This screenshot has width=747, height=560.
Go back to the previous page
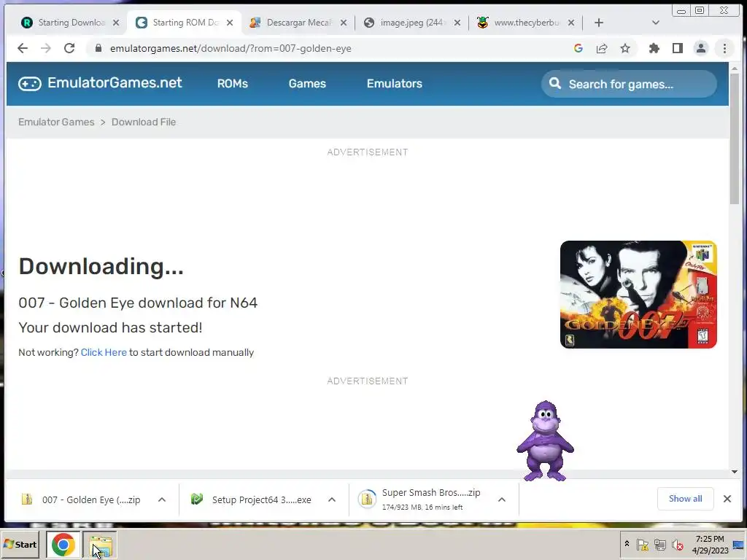pos(23,48)
